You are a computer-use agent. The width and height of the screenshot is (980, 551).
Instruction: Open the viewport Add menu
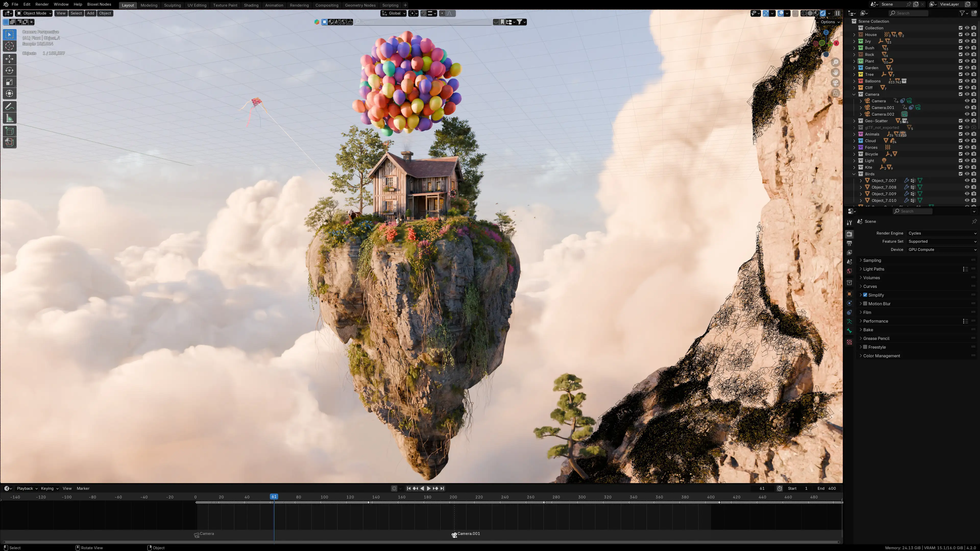[90, 13]
